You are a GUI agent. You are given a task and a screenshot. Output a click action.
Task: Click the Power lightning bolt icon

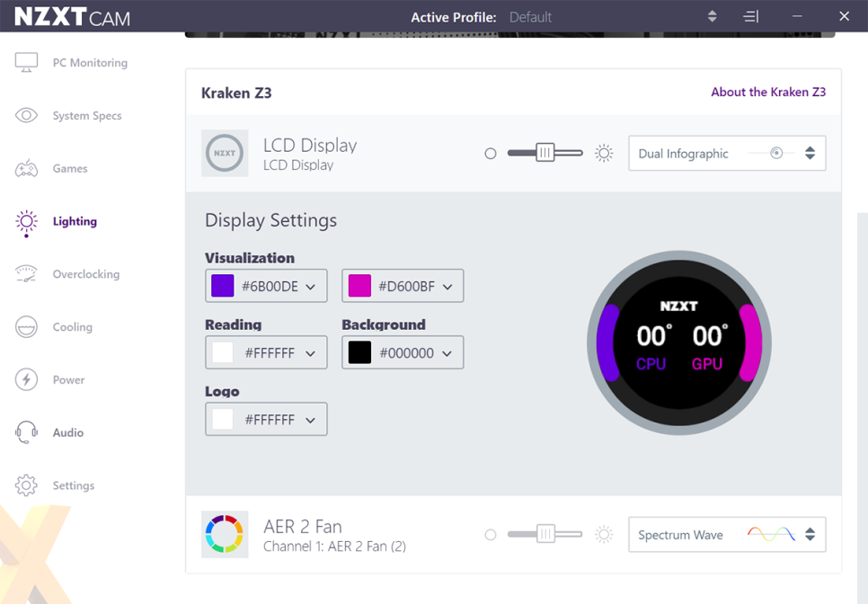click(26, 380)
